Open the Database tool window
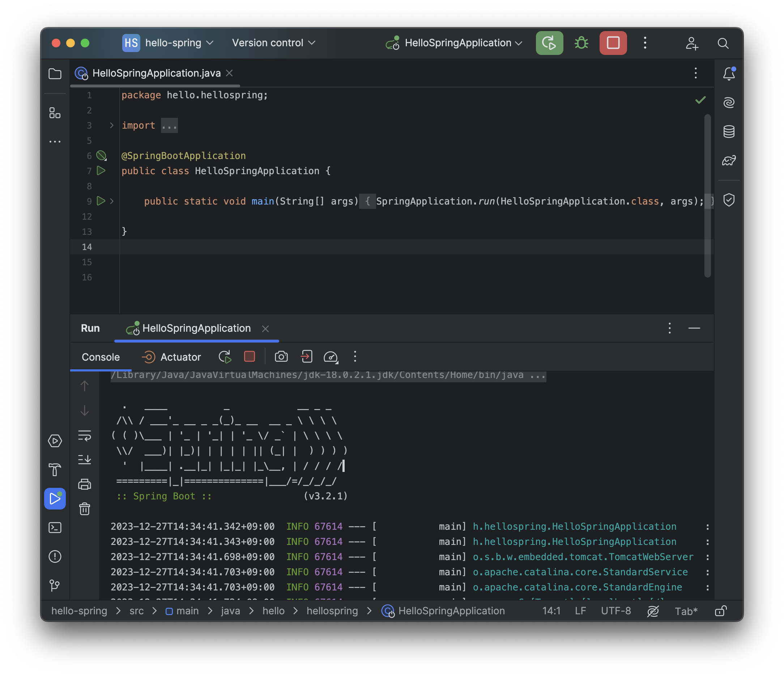The image size is (784, 675). point(728,132)
